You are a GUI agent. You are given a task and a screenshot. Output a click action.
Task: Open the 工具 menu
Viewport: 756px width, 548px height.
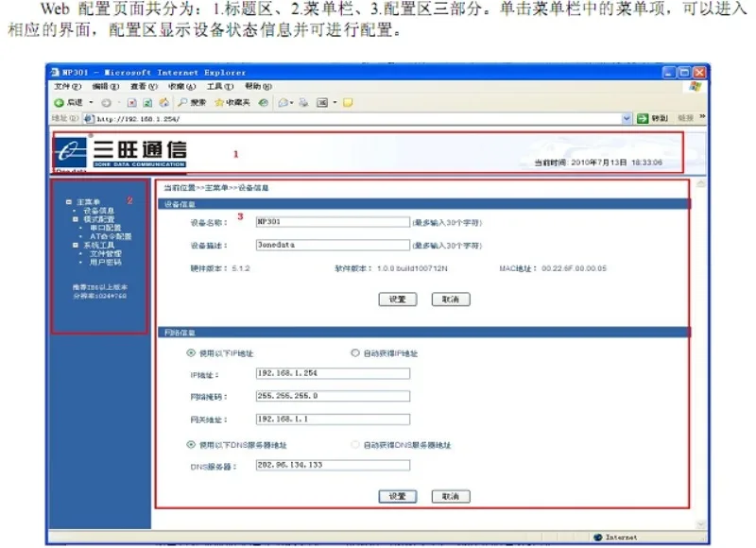click(220, 86)
